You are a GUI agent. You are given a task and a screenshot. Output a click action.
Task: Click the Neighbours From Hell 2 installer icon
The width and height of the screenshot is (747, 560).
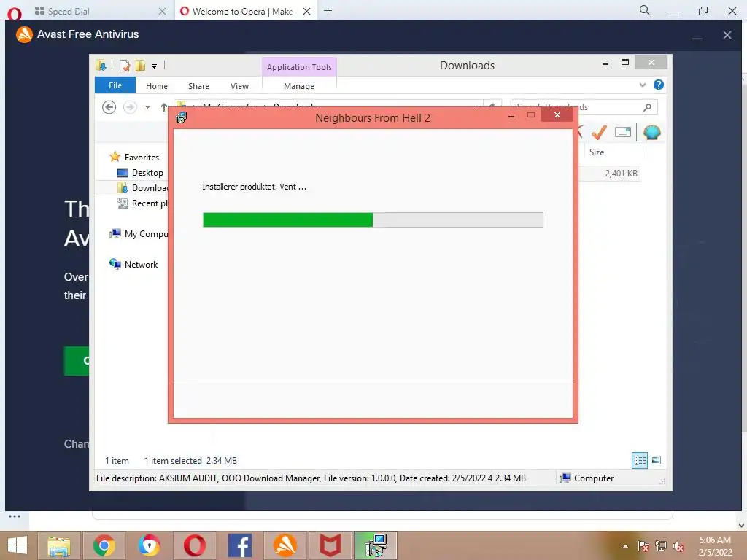coord(181,117)
